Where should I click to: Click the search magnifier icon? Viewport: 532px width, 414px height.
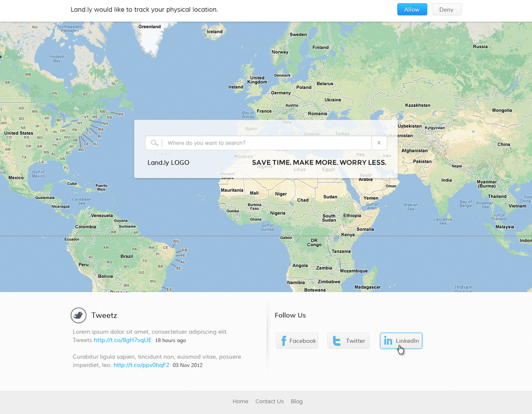[x=154, y=143]
